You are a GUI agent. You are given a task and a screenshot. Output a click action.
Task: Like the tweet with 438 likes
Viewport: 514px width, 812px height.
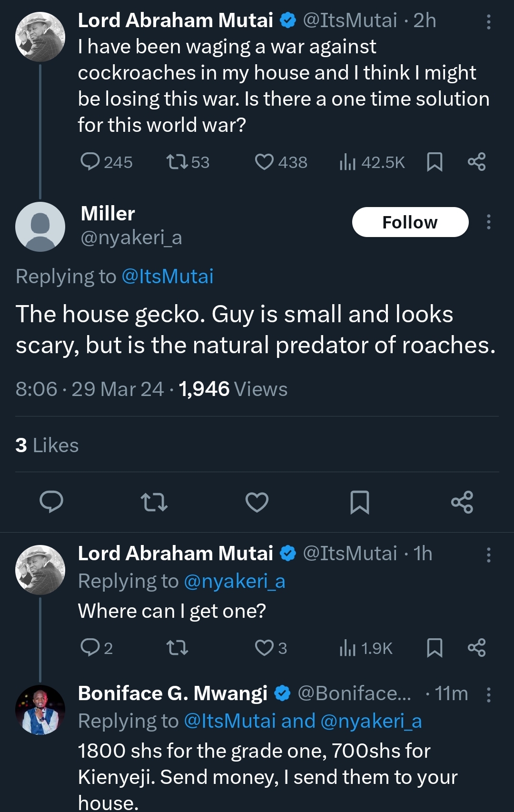click(265, 162)
